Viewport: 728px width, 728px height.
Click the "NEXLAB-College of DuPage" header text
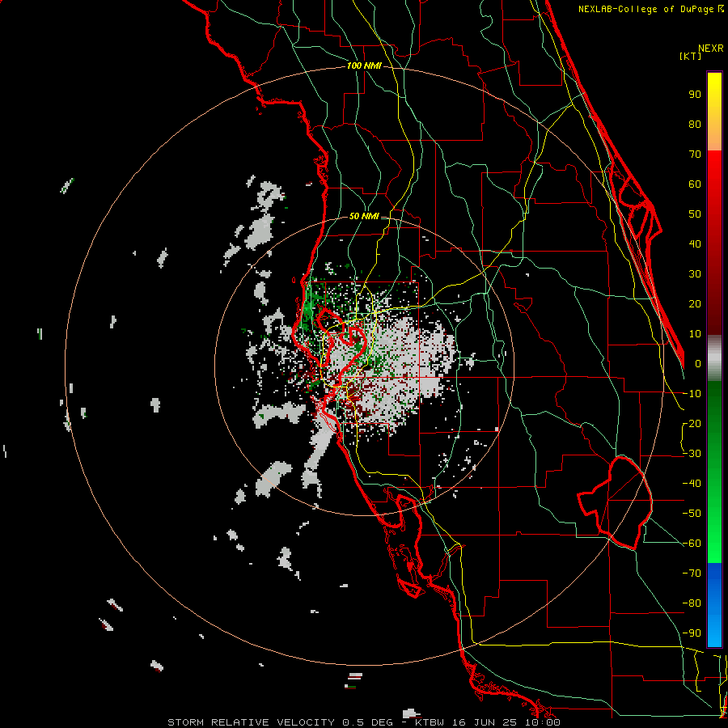tap(645, 9)
